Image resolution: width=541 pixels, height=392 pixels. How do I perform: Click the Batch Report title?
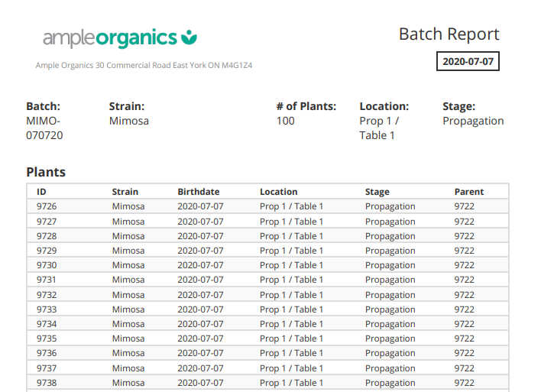coord(449,34)
